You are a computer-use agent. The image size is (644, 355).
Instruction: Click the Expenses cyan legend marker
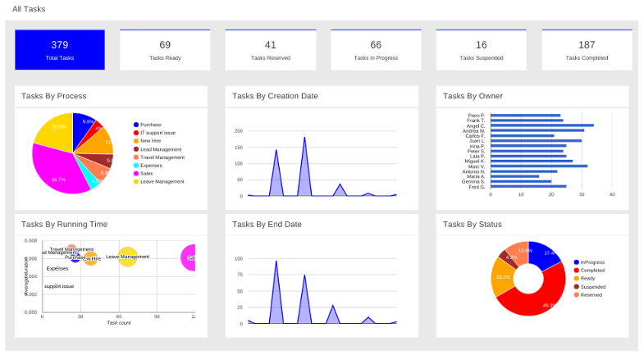click(x=136, y=166)
